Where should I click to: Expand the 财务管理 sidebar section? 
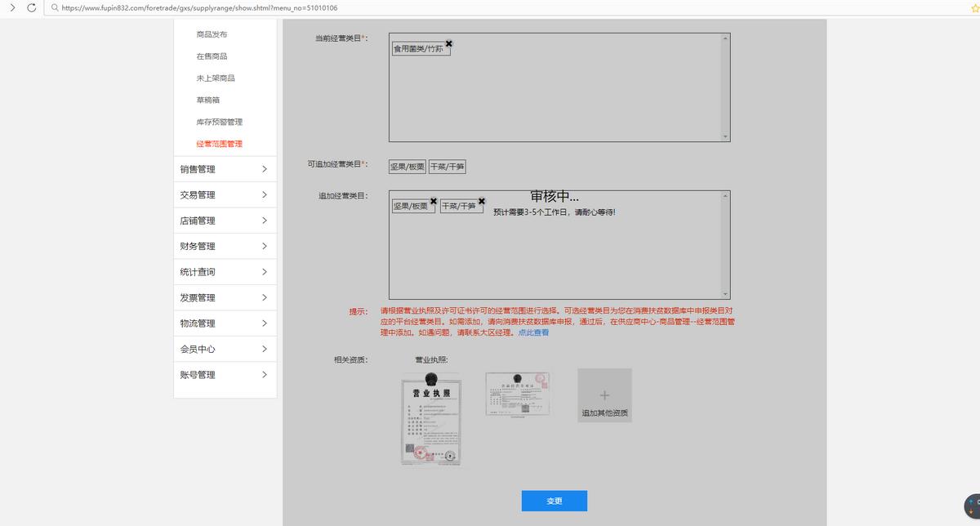tap(225, 246)
